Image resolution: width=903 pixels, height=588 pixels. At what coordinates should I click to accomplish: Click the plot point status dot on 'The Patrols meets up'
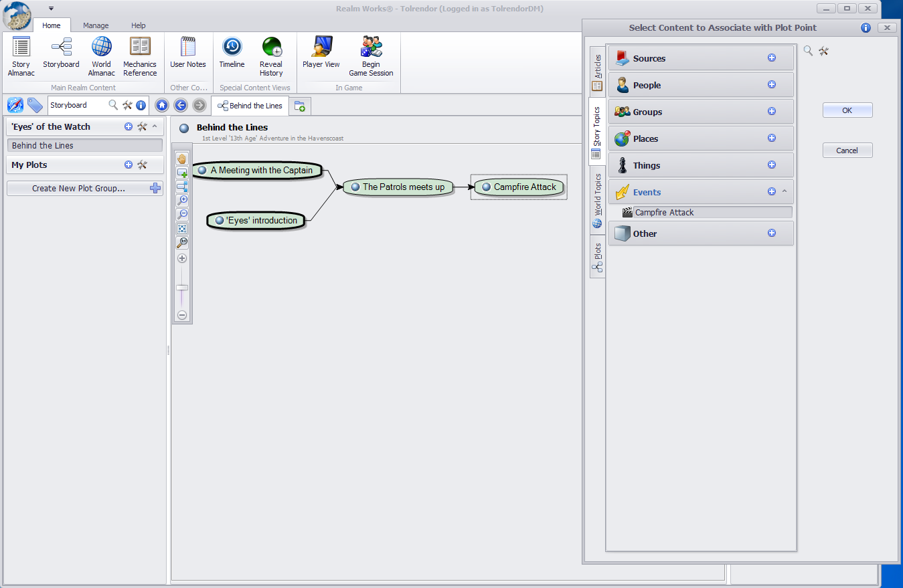click(355, 187)
